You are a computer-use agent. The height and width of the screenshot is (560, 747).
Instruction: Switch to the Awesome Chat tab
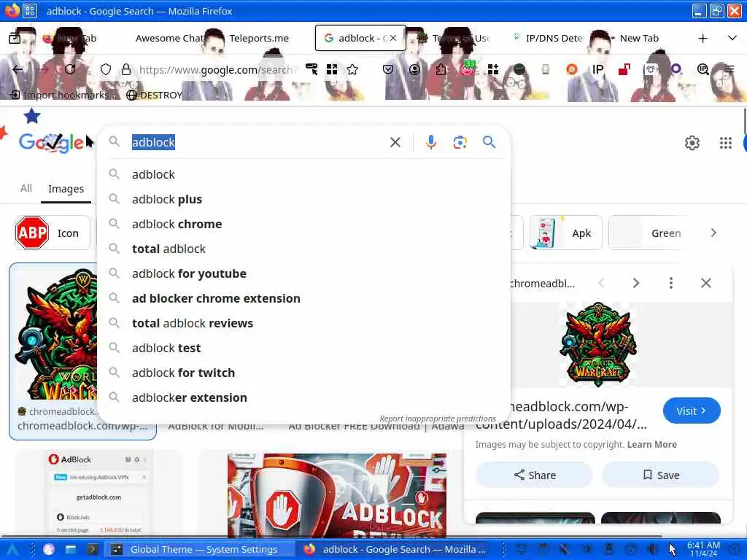point(169,38)
